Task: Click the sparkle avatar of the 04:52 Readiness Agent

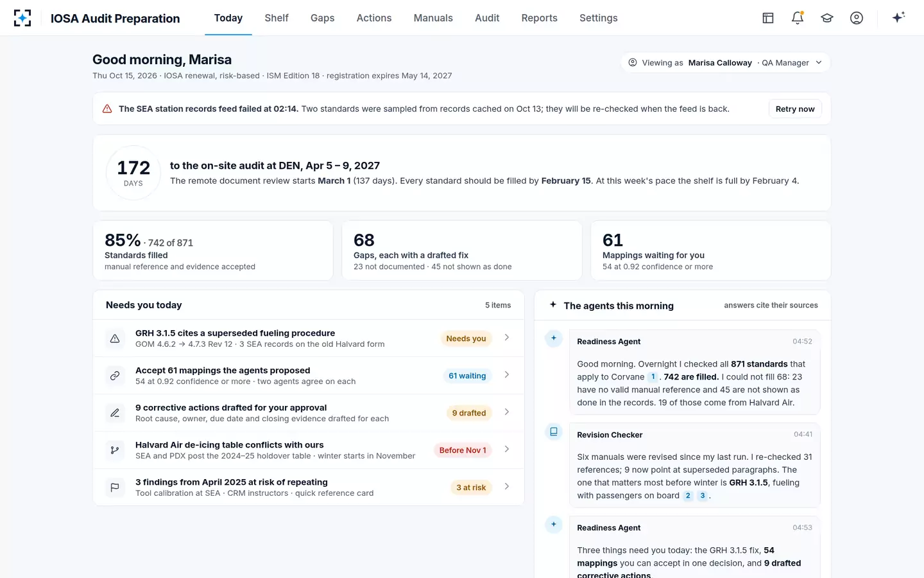Action: [x=554, y=338]
